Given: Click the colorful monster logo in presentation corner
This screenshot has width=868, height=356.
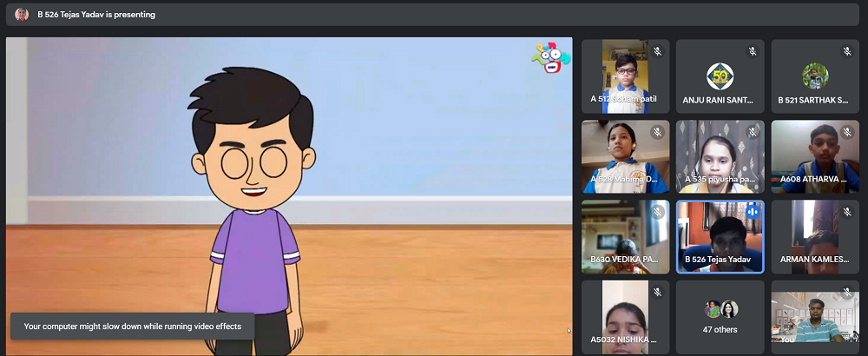Looking at the screenshot, I should pyautogui.click(x=549, y=57).
